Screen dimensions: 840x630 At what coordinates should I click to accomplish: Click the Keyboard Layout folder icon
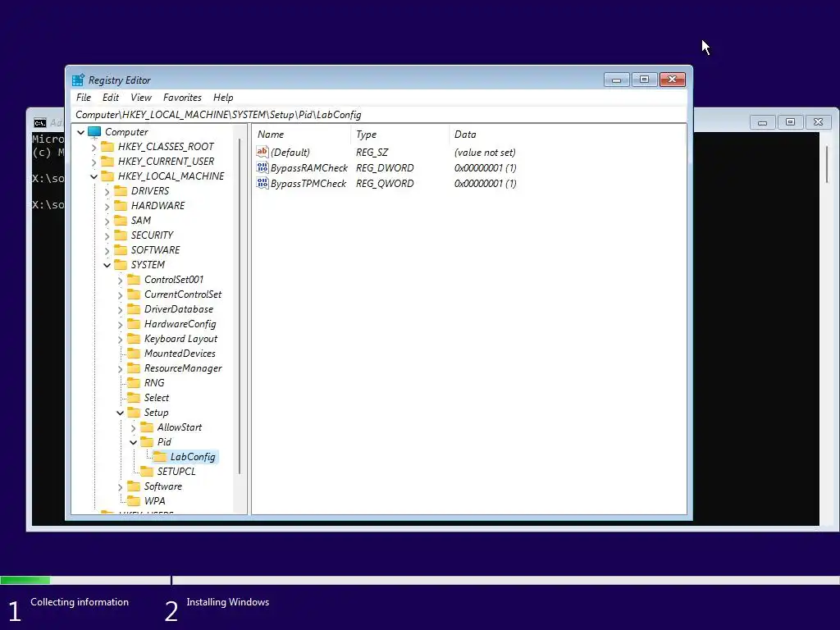coord(134,339)
